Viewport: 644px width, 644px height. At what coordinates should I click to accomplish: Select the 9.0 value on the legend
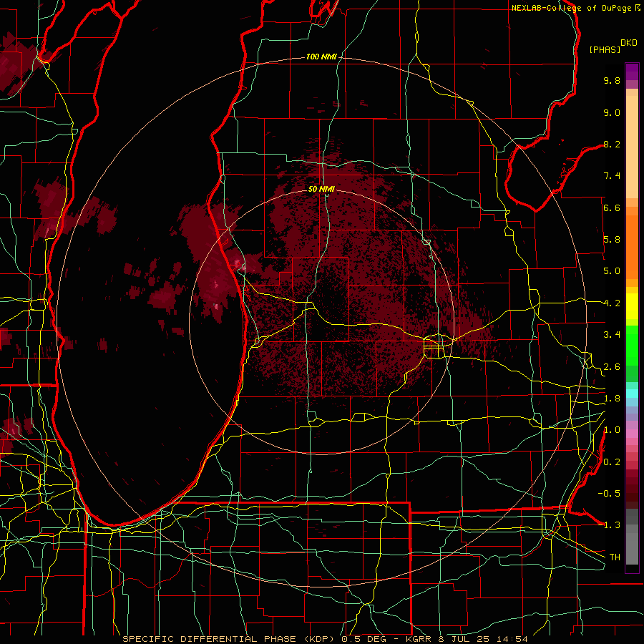point(612,112)
